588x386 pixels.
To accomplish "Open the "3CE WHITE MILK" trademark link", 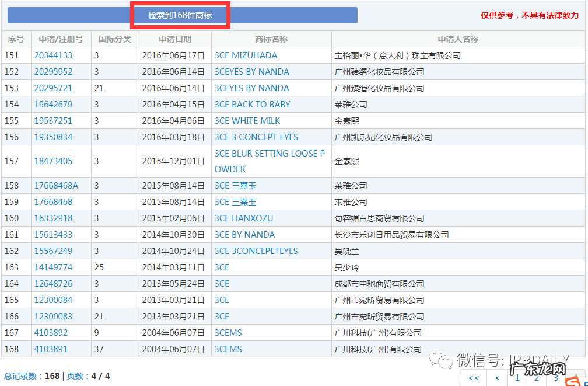I will point(249,120).
